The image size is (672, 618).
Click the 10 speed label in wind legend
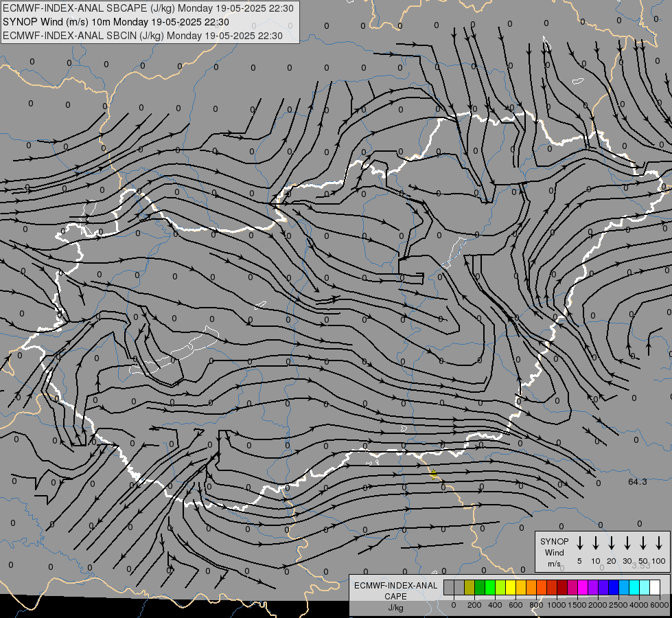[x=595, y=561]
